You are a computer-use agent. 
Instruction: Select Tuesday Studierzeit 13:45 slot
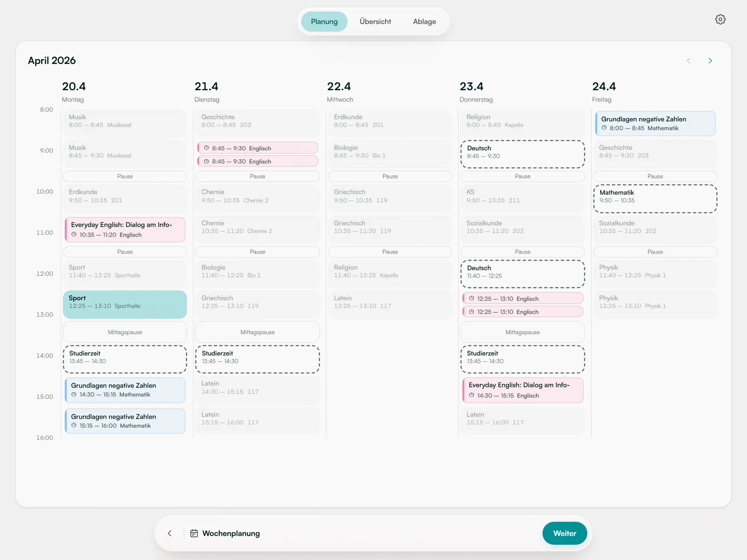[x=257, y=359]
